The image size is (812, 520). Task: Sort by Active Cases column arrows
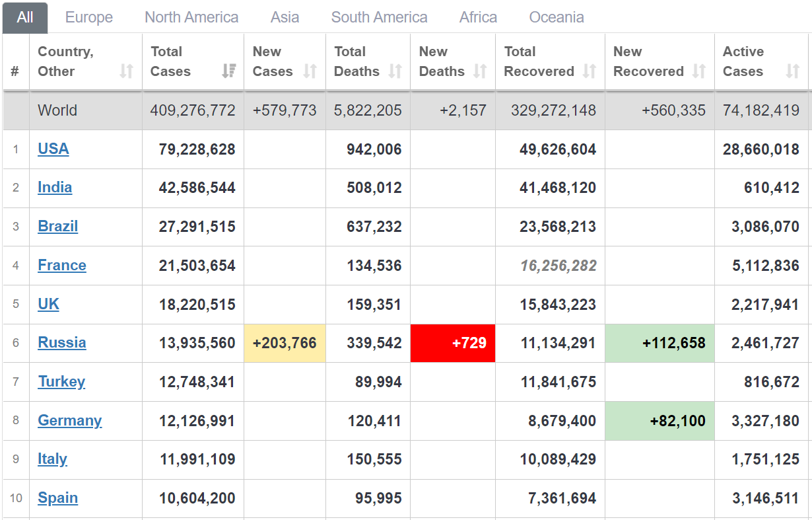click(792, 71)
